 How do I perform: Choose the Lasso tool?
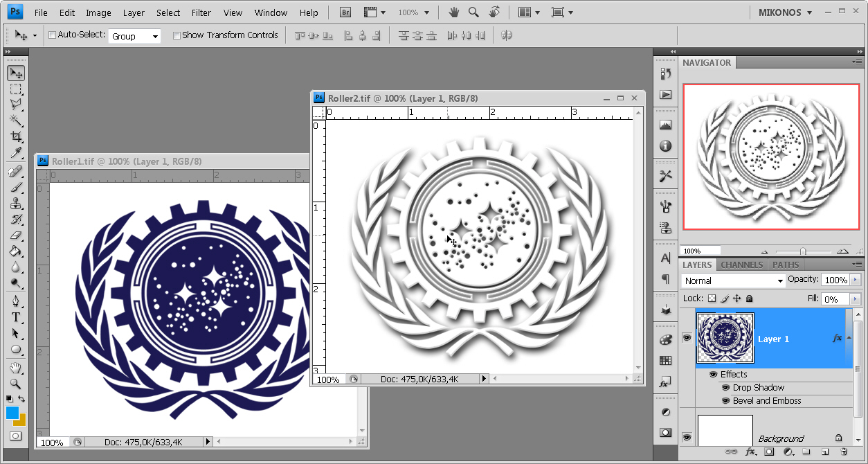[x=15, y=105]
